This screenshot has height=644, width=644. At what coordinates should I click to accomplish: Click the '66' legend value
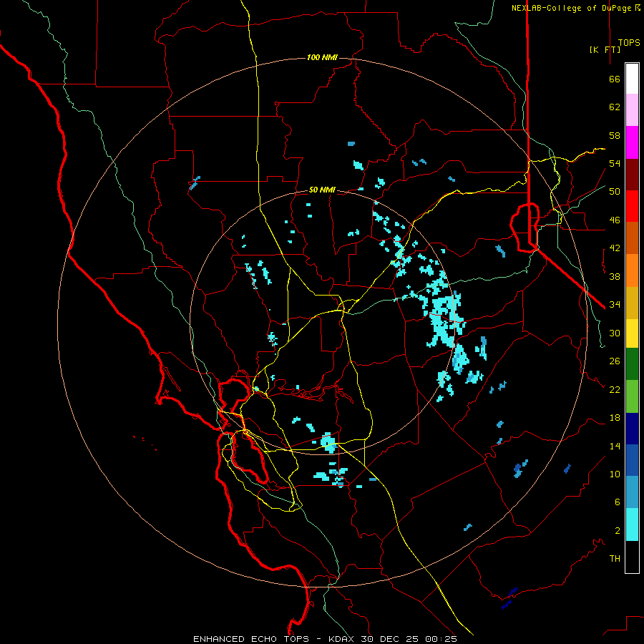615,79
